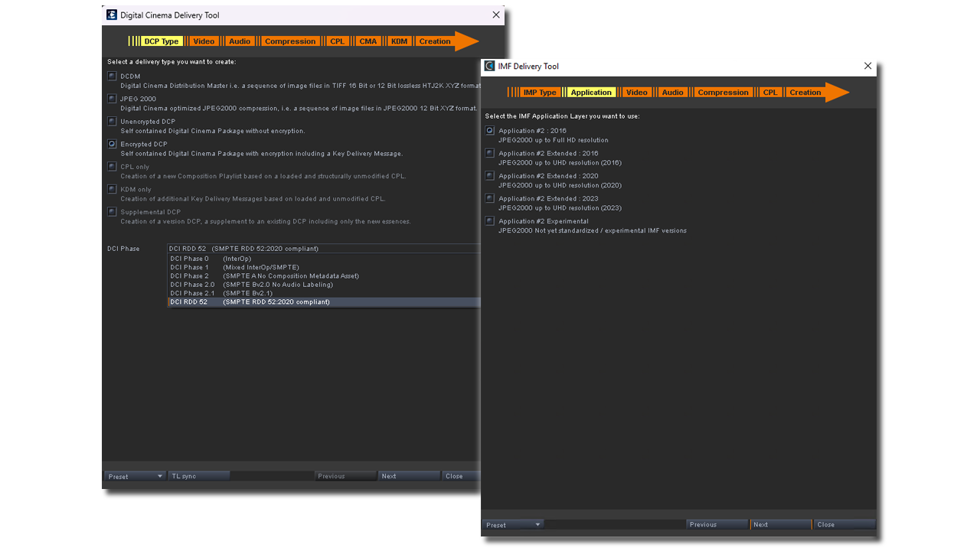Click the IMF Delivery Tool title icon
Image resolution: width=980 pixels, height=551 pixels.
point(490,66)
